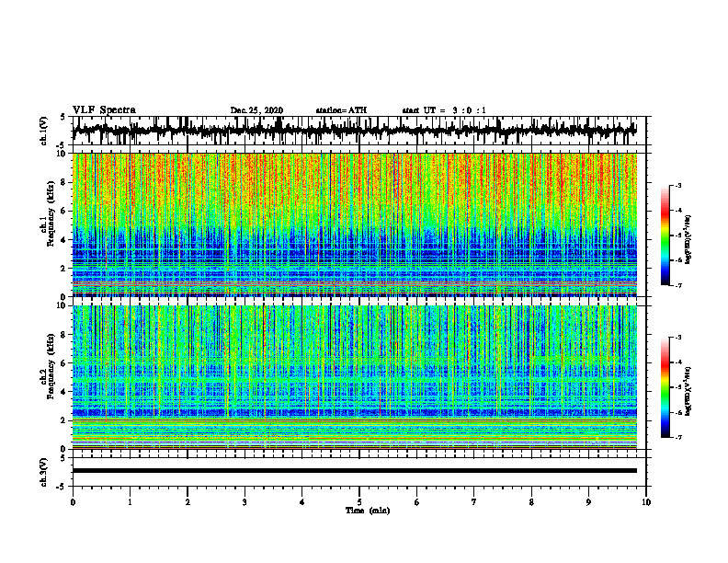
Task: Click the "10" label on the time axis
Action: coord(646,502)
